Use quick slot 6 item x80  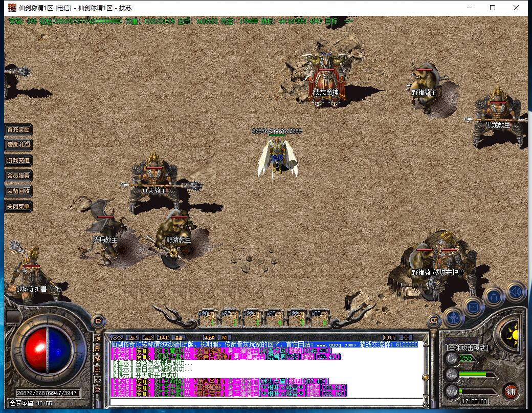(320, 318)
